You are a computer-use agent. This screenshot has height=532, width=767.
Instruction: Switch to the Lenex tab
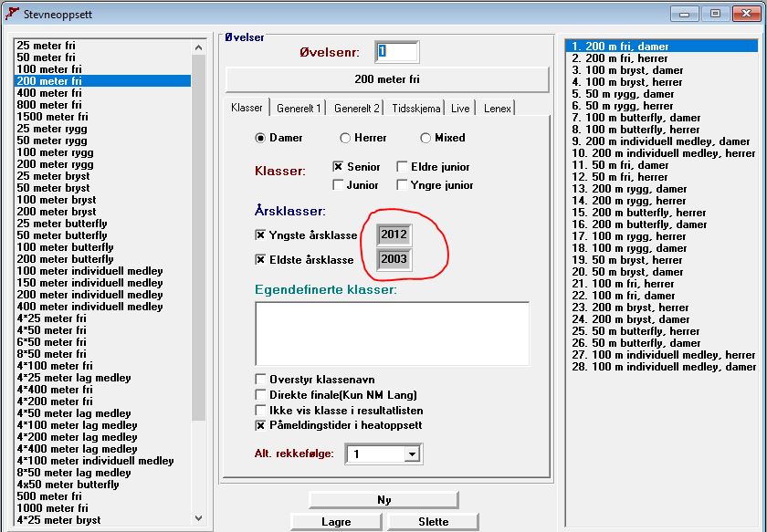pyautogui.click(x=498, y=109)
